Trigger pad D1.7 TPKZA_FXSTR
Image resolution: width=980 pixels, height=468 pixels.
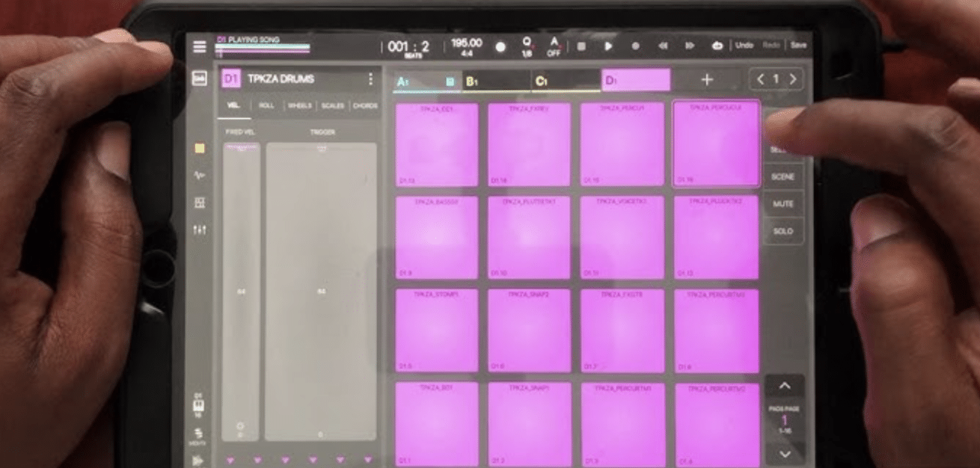click(622, 330)
